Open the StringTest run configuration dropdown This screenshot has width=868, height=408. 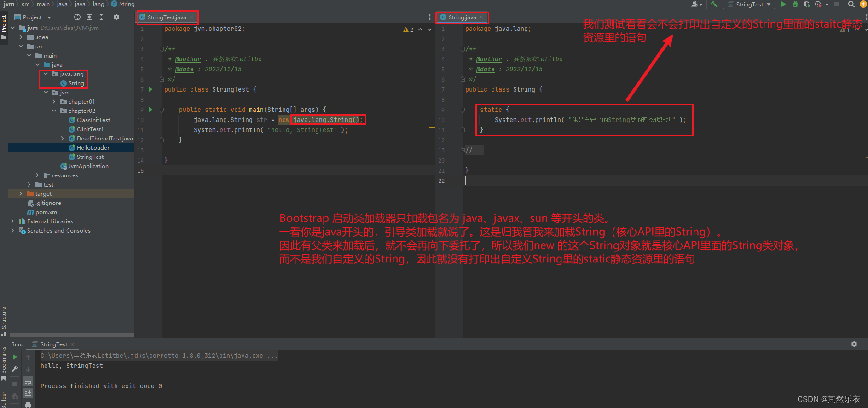749,4
